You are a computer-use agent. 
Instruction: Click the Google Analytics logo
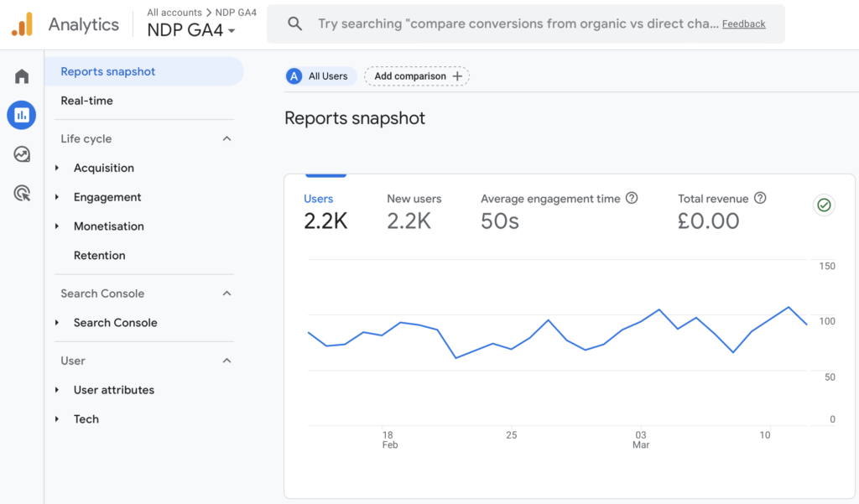click(x=23, y=24)
